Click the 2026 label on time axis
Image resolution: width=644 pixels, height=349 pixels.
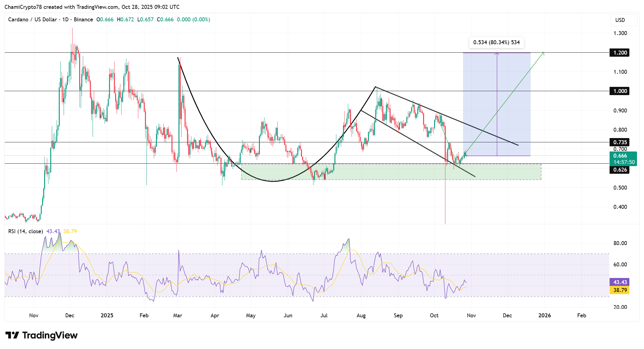[544, 315]
